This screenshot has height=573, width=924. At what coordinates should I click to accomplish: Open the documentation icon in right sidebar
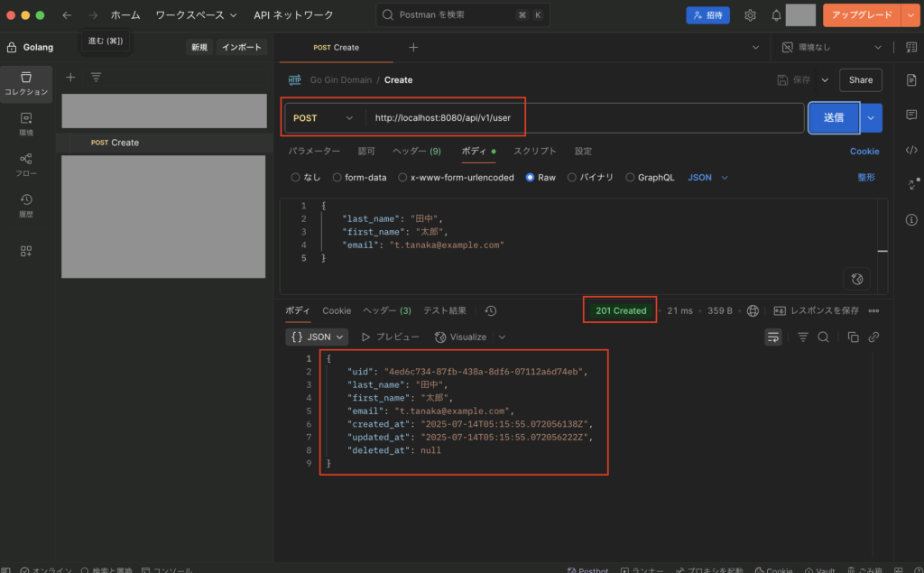pos(911,79)
